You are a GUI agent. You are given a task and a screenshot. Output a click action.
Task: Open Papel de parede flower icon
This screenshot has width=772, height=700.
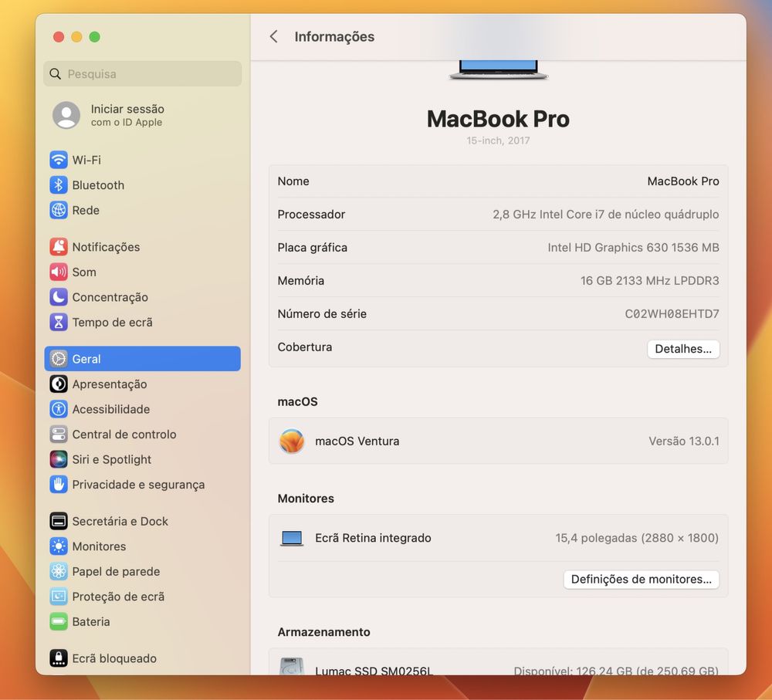pos(59,571)
